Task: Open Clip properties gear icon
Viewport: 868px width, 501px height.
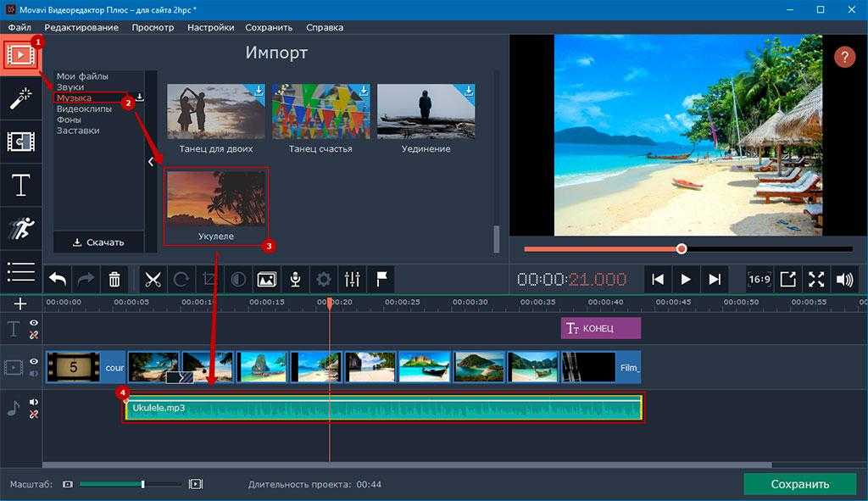Action: (324, 280)
